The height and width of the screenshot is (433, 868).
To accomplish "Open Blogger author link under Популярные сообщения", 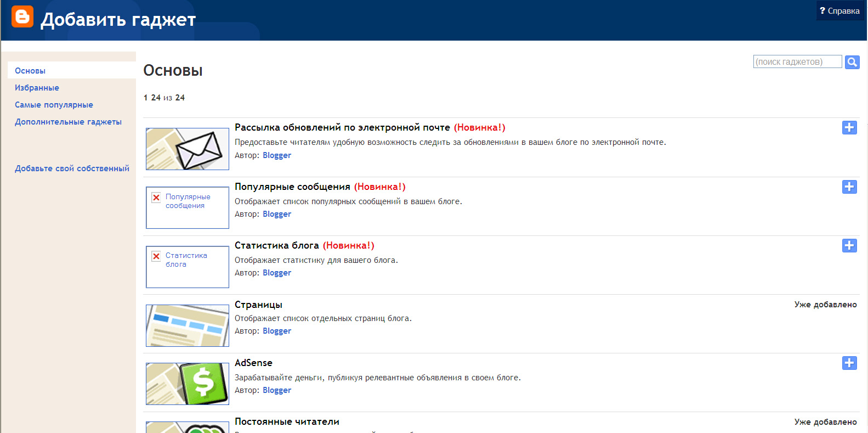I will (x=277, y=214).
